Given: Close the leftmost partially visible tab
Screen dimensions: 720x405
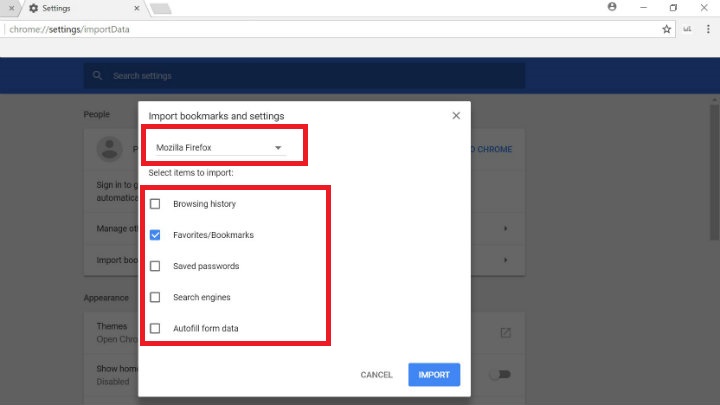Looking at the screenshot, I should 11,8.
